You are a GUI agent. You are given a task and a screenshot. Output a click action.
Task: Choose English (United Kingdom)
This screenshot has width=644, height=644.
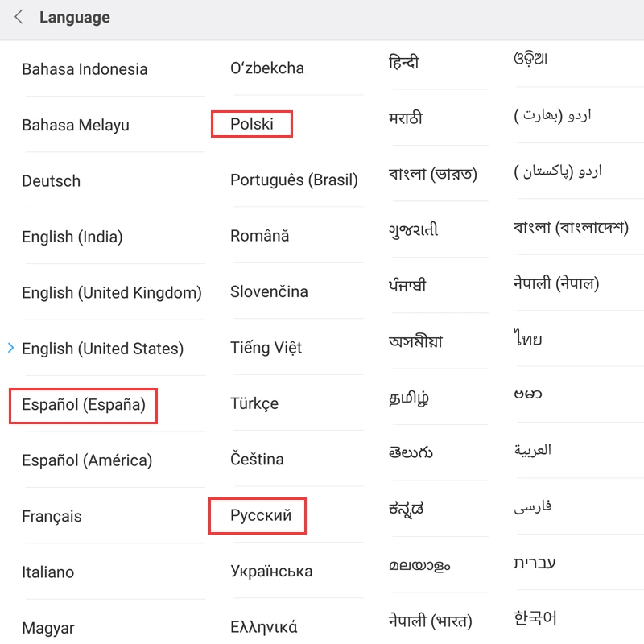pos(112,293)
